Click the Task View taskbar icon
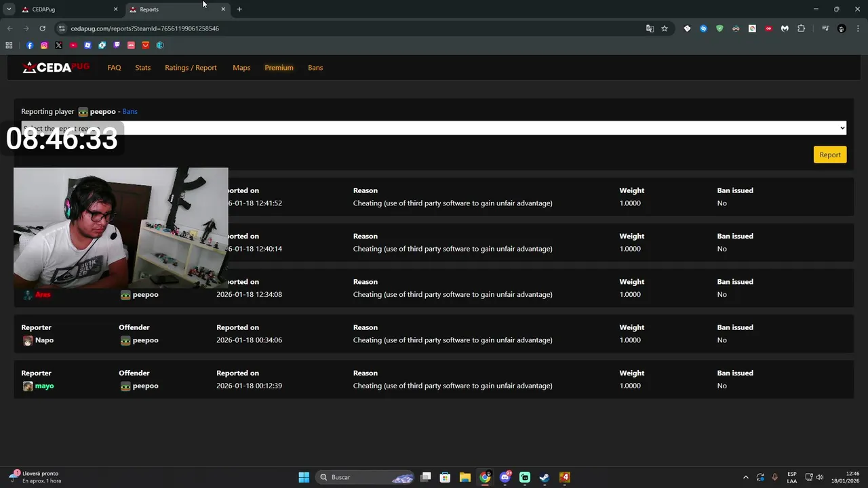The width and height of the screenshot is (868, 488). coord(425,477)
